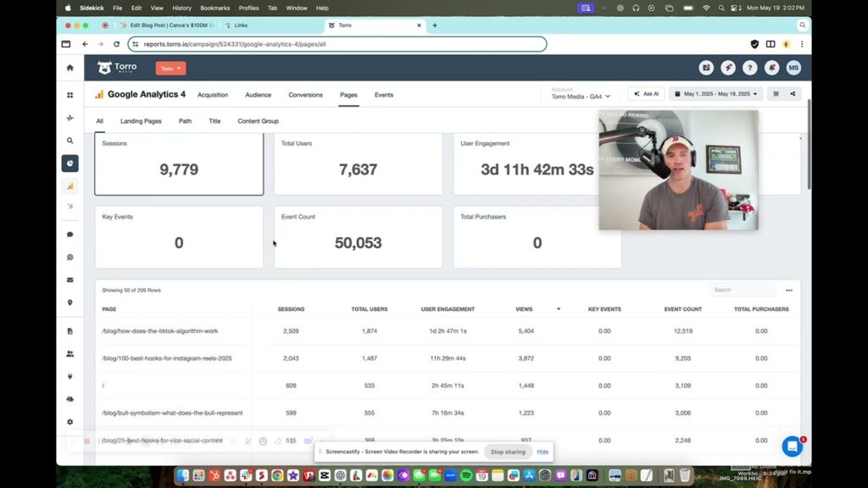Open the Bookmarks menu in menu bar
Image resolution: width=868 pixels, height=488 pixels.
tap(214, 8)
